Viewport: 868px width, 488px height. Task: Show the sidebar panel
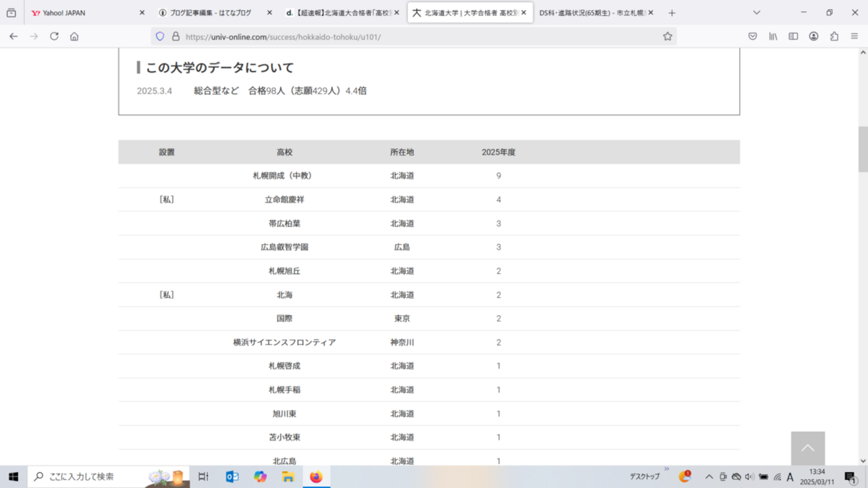[793, 37]
